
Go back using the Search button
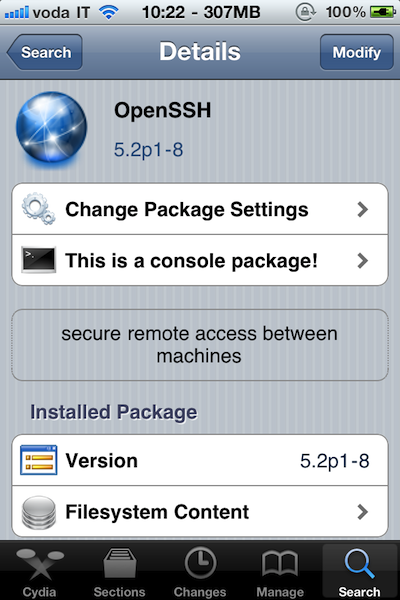(x=45, y=52)
